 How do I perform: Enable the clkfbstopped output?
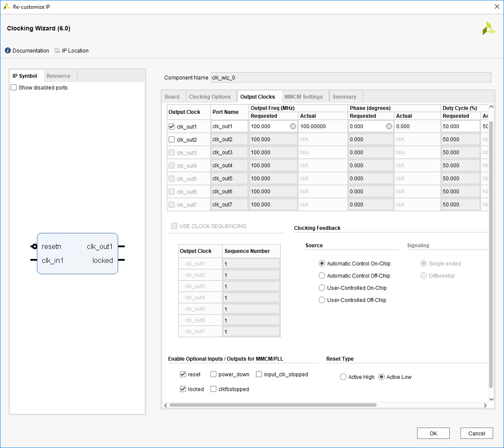(213, 389)
